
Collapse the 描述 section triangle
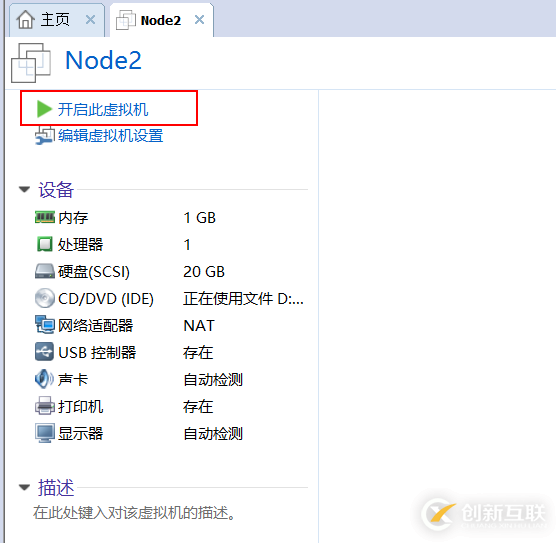tap(24, 487)
